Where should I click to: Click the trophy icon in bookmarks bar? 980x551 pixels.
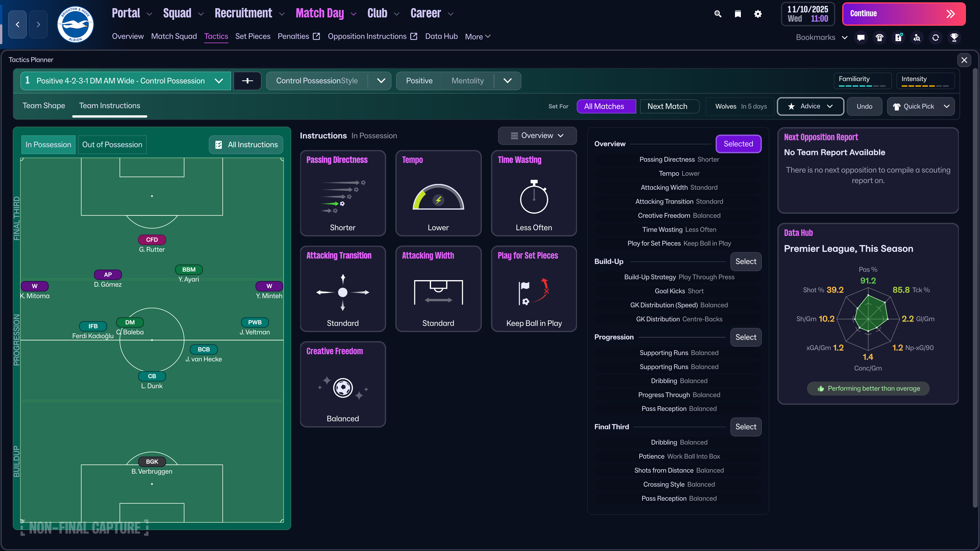click(954, 37)
